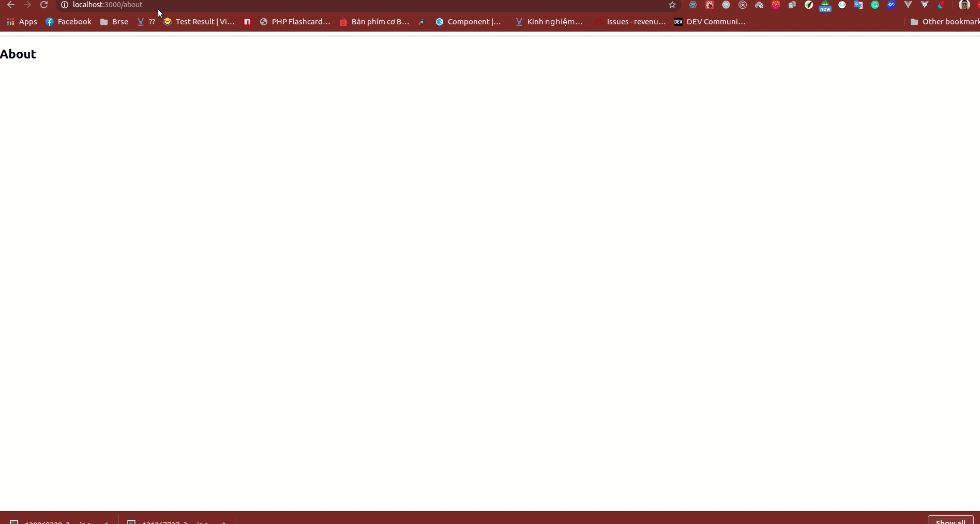Open the Test Result | Vi... bookmark

point(199,22)
